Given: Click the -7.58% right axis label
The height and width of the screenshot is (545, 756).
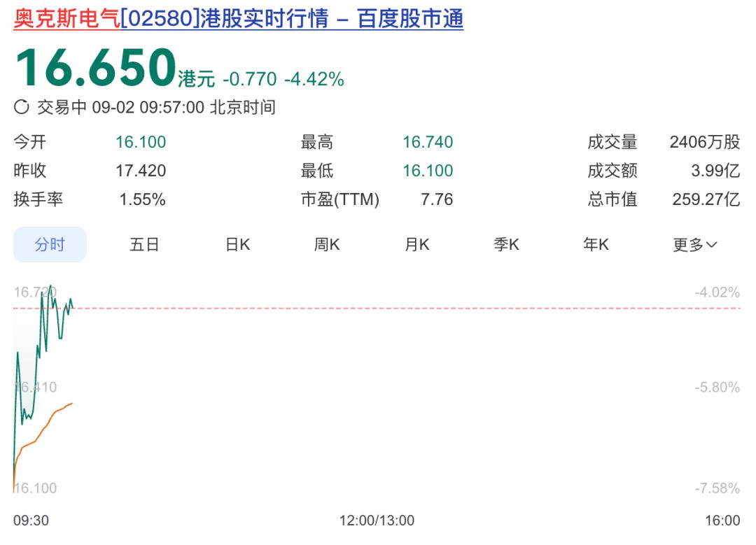Looking at the screenshot, I should tap(717, 488).
